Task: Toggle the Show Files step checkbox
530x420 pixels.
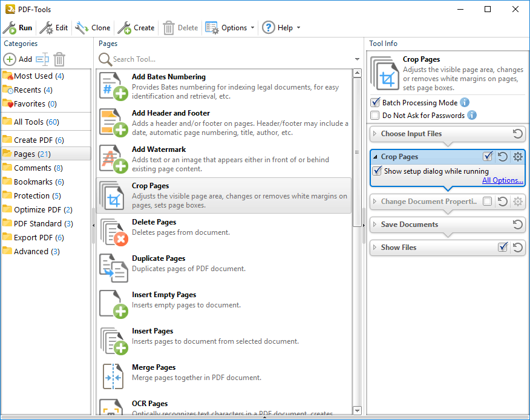Action: pos(503,247)
